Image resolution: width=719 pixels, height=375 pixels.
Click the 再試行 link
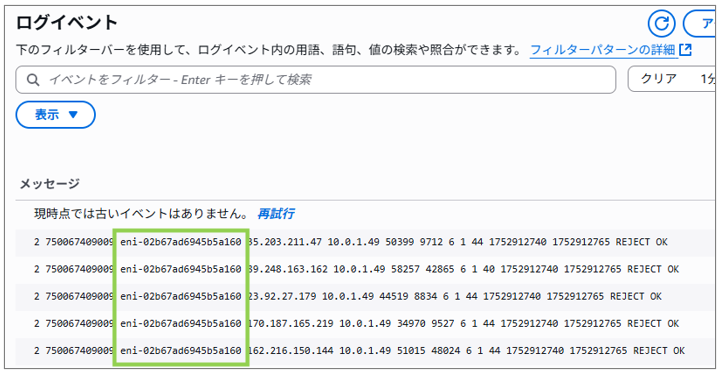[276, 214]
